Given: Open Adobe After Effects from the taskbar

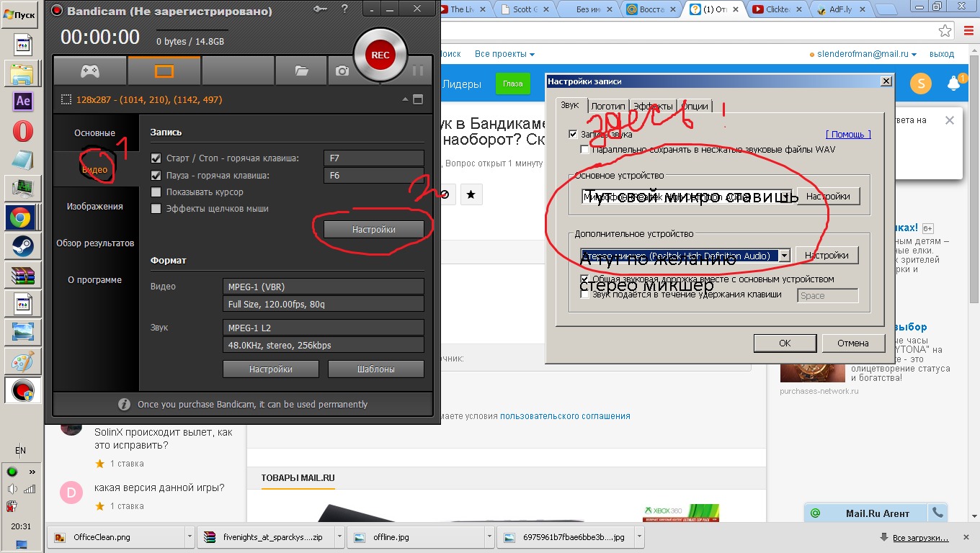Looking at the screenshot, I should tap(23, 102).
